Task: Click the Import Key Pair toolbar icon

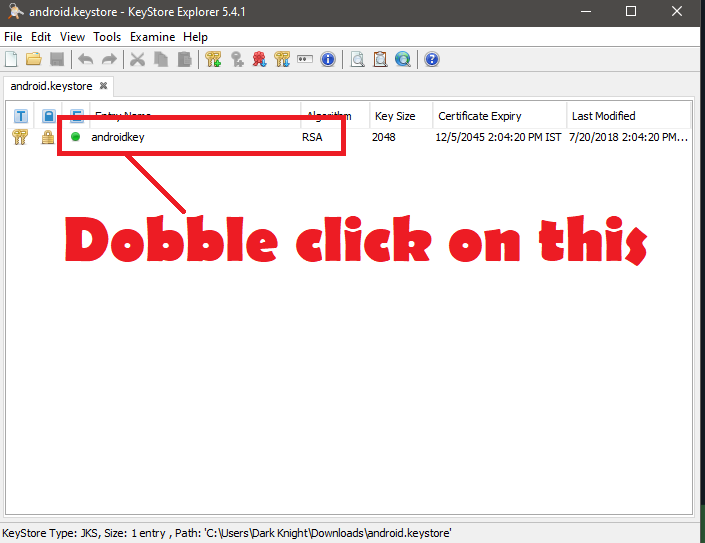Action: click(x=282, y=60)
